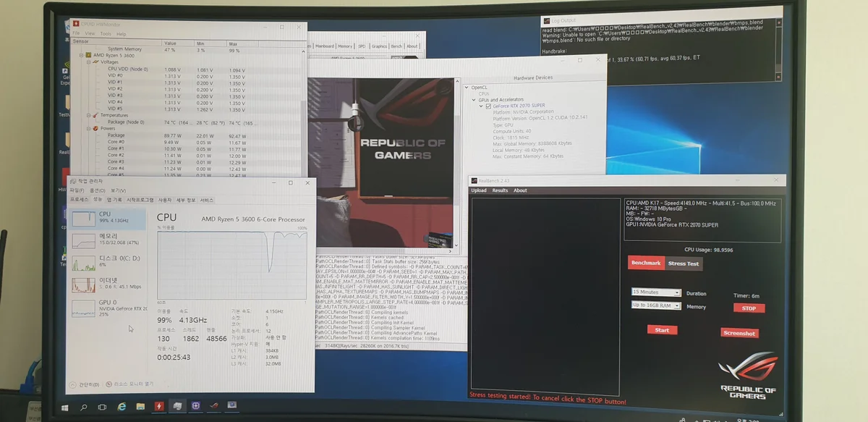
Task: Open Graphics tab in CPU-Z
Action: pyautogui.click(x=379, y=46)
